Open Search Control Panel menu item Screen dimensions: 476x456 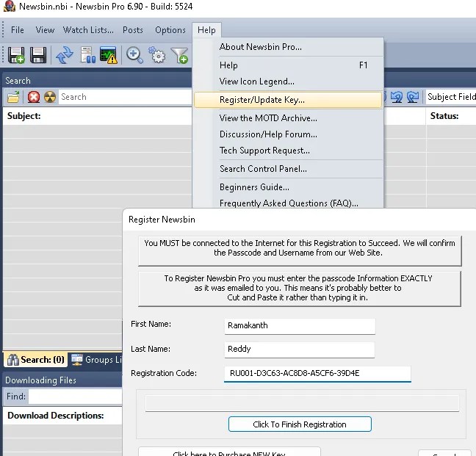click(x=288, y=169)
